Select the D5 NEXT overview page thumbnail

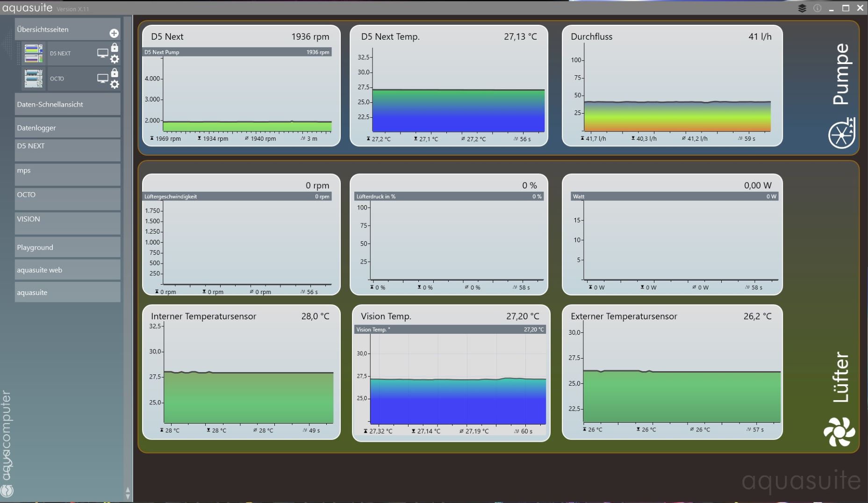tap(34, 53)
